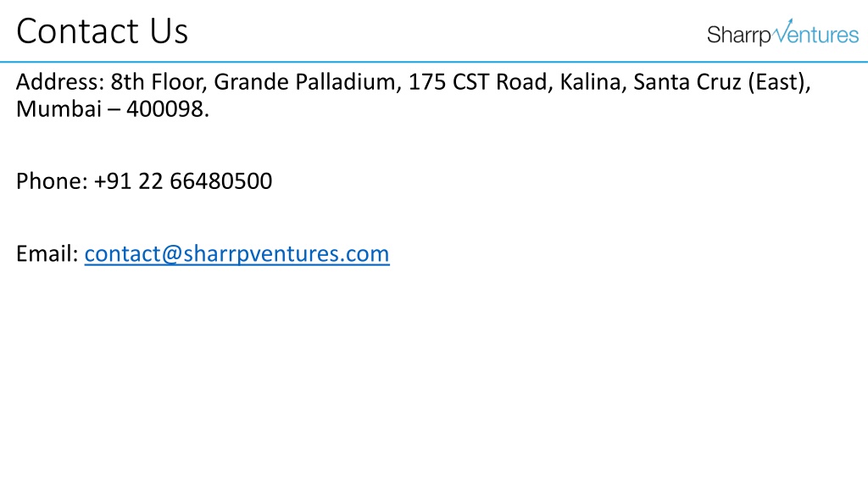Click the Sharrp Ventures logo
The image size is (868, 488).
click(x=782, y=32)
